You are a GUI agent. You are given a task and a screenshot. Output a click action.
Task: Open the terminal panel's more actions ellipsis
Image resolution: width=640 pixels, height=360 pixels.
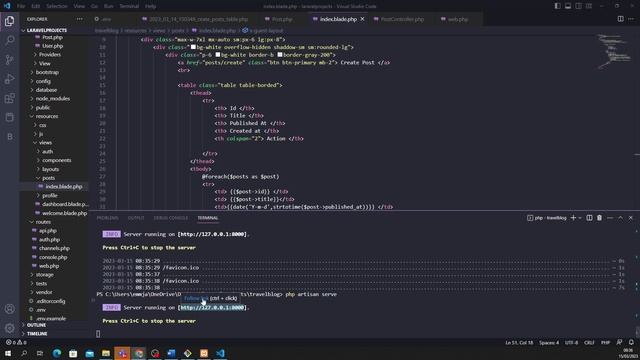tap(610, 218)
